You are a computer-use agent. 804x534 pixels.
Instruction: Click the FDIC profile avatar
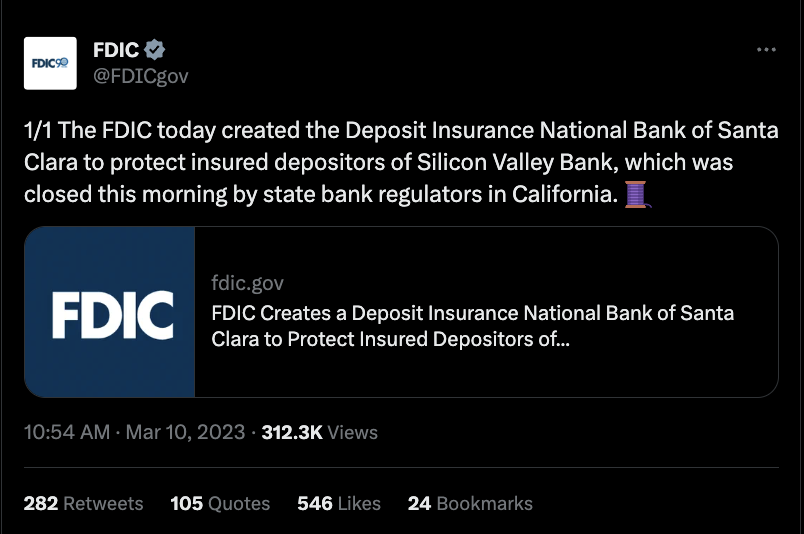(x=50, y=63)
